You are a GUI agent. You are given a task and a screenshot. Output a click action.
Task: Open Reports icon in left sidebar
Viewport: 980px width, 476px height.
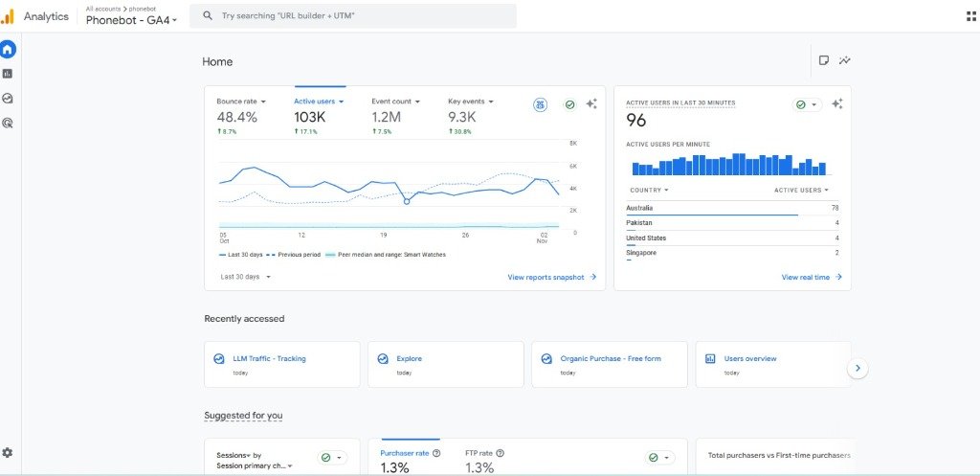[8, 74]
